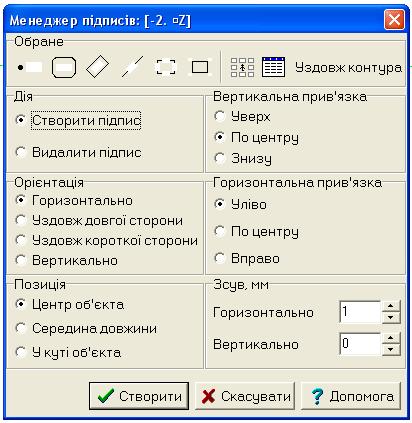Decrease Горизонтально offset with down arrow
This screenshot has height=423, width=412.
point(391,317)
